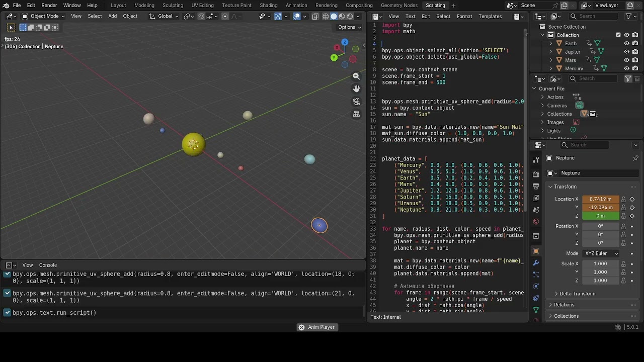Screen dimensions: 644x362
Task: Hide Earth in viewport via eye icon
Action: [x=627, y=43]
